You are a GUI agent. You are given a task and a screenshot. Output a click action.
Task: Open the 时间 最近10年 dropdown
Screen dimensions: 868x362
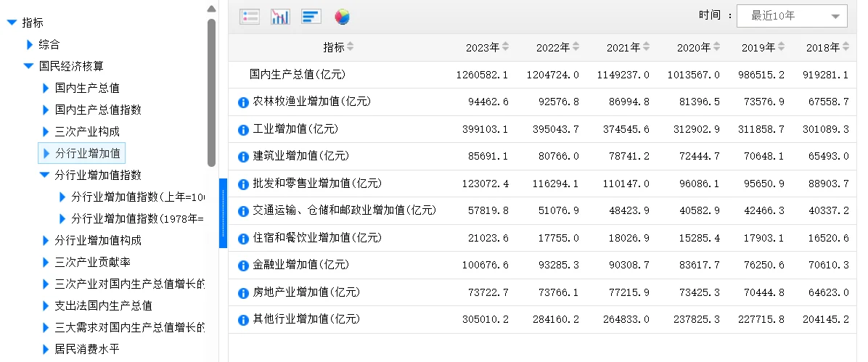tap(792, 16)
